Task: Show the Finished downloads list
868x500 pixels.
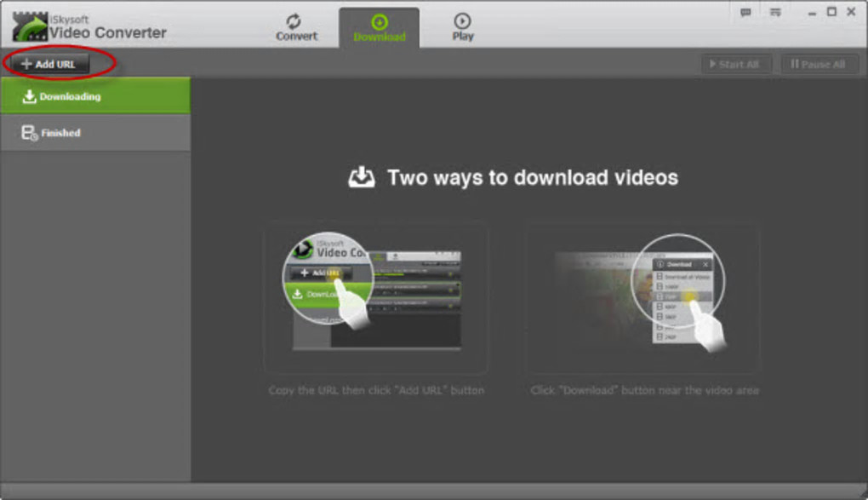Action: tap(95, 133)
